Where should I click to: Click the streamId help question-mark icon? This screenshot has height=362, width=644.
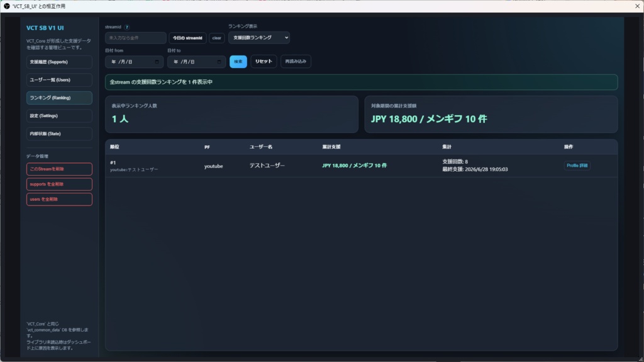(x=127, y=27)
